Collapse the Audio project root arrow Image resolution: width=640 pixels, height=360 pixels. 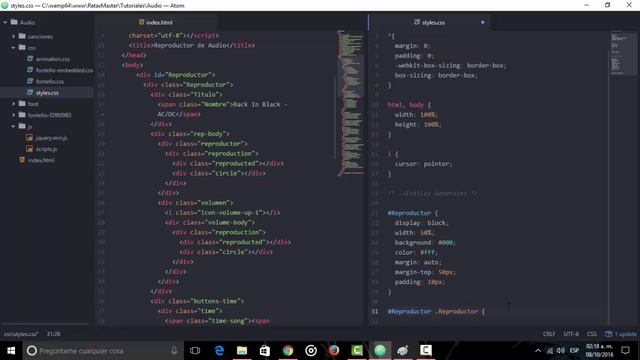pyautogui.click(x=5, y=22)
